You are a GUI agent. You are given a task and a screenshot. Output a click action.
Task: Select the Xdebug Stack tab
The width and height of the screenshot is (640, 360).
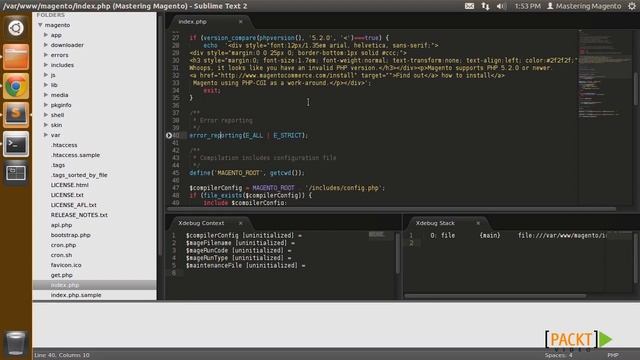click(446, 223)
